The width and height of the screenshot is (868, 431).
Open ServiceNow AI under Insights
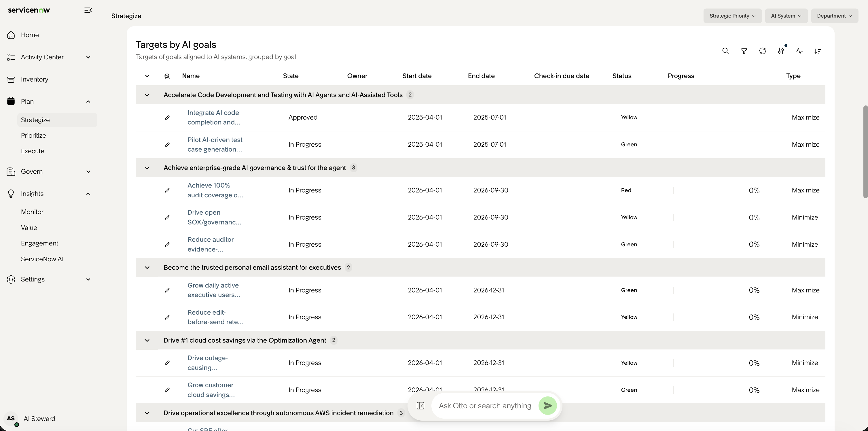pyautogui.click(x=42, y=259)
